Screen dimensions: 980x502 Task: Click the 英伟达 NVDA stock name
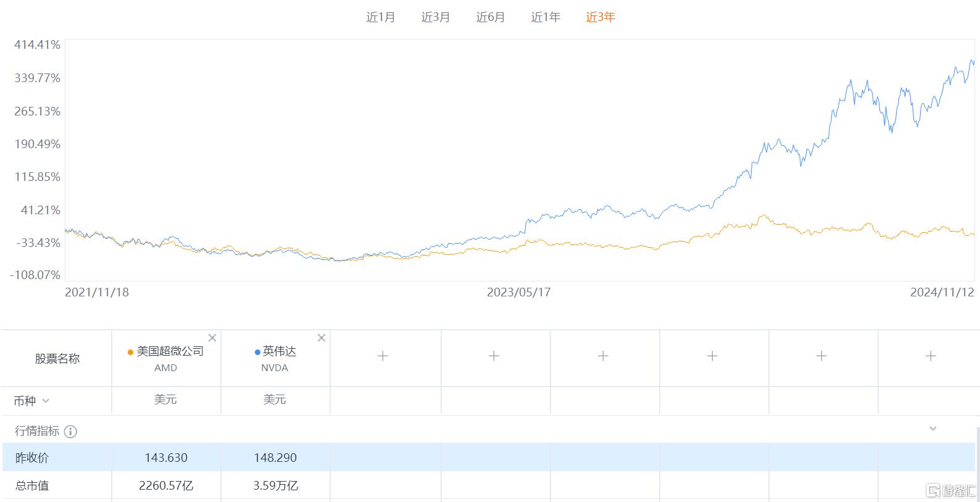(279, 351)
